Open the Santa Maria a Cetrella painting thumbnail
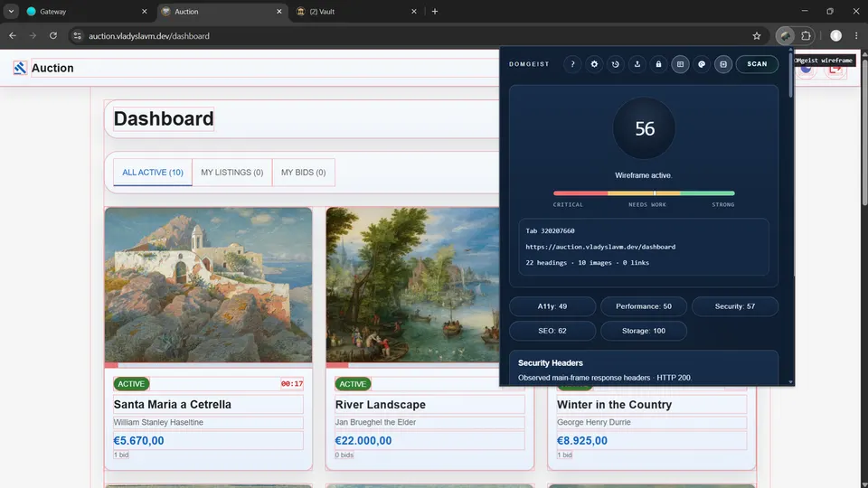The height and width of the screenshot is (488, 868). tap(208, 285)
